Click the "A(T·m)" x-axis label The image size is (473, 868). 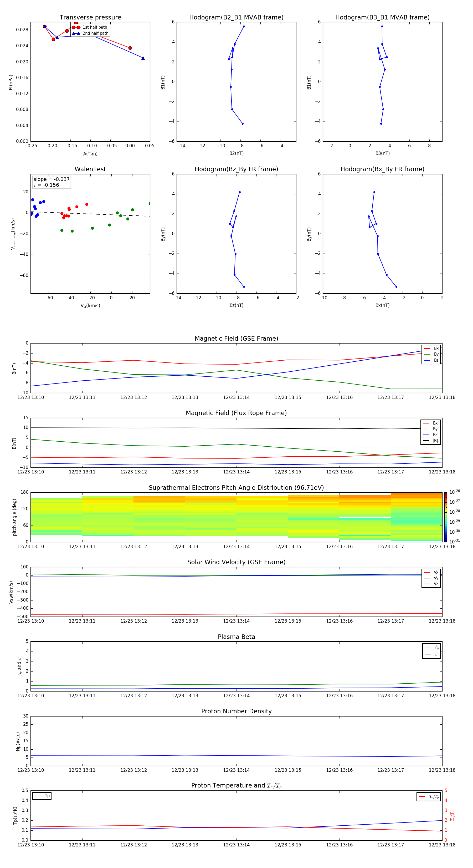pos(90,154)
